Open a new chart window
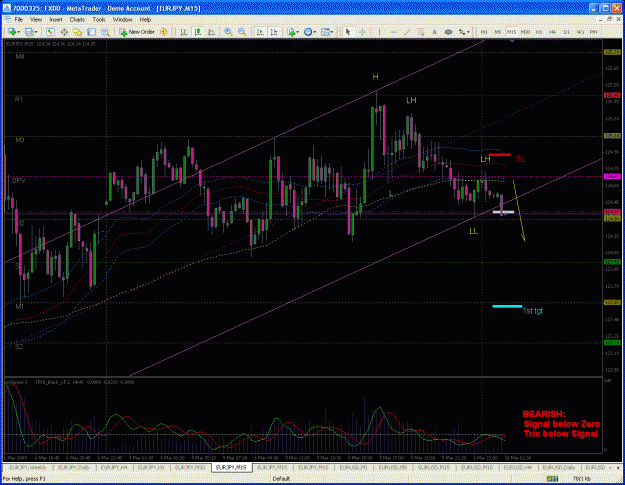Screen dimensions: 625x485 point(12,32)
